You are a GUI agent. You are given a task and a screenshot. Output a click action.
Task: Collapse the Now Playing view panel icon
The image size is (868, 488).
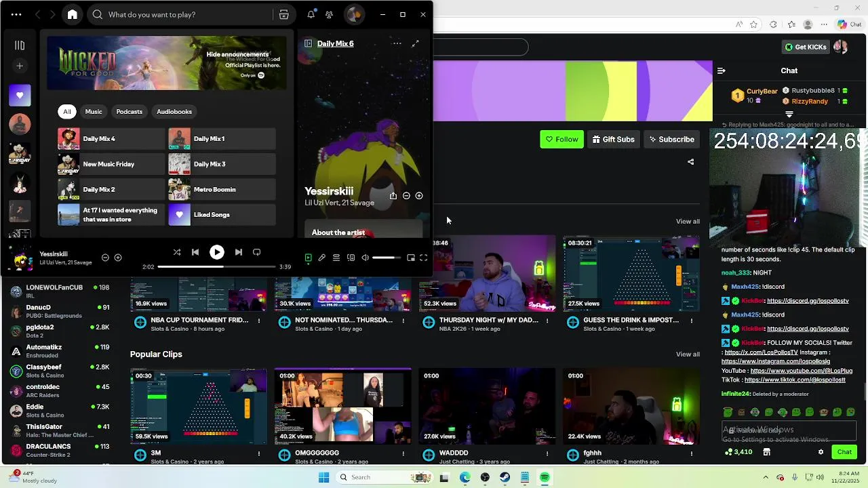[308, 43]
